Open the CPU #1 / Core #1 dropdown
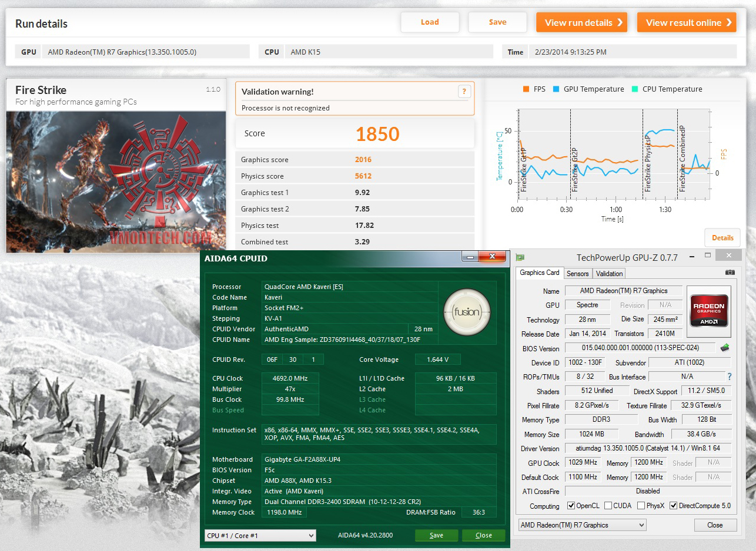This screenshot has width=756, height=551. click(260, 535)
